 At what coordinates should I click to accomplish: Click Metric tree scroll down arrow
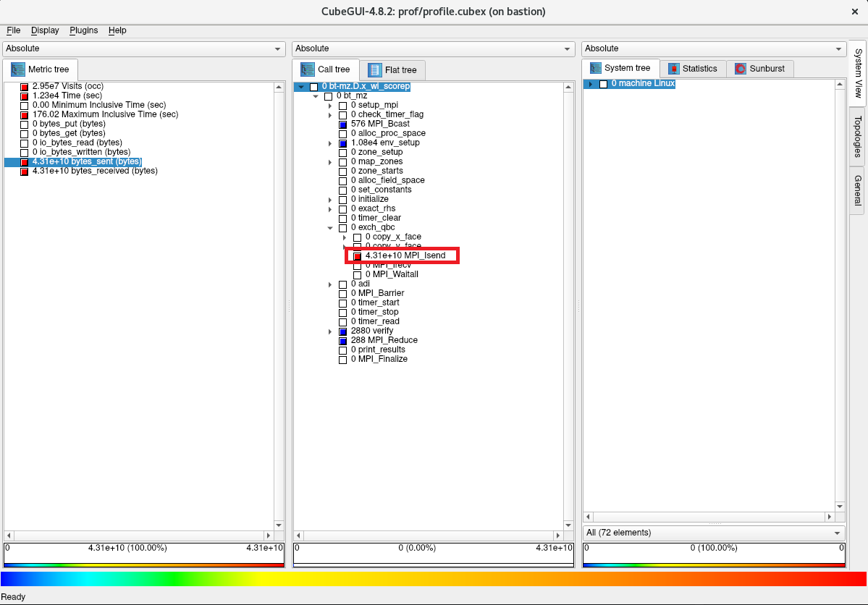(x=279, y=525)
